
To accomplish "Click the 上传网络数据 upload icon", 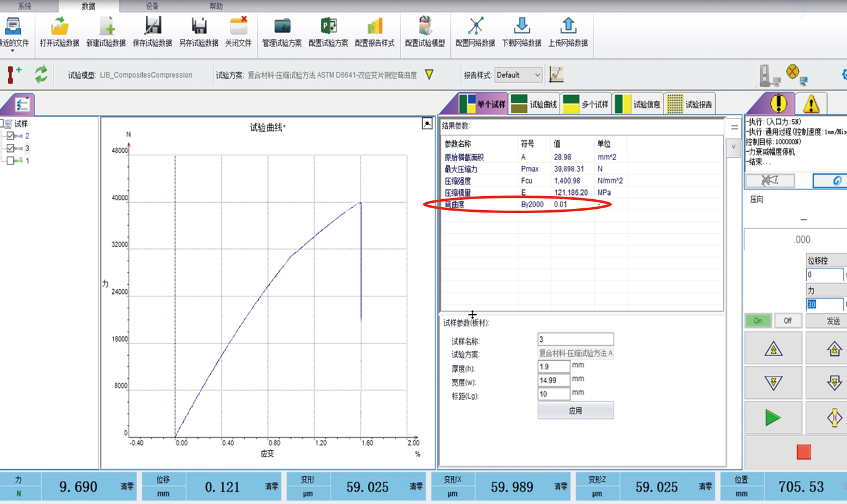I will point(568,27).
